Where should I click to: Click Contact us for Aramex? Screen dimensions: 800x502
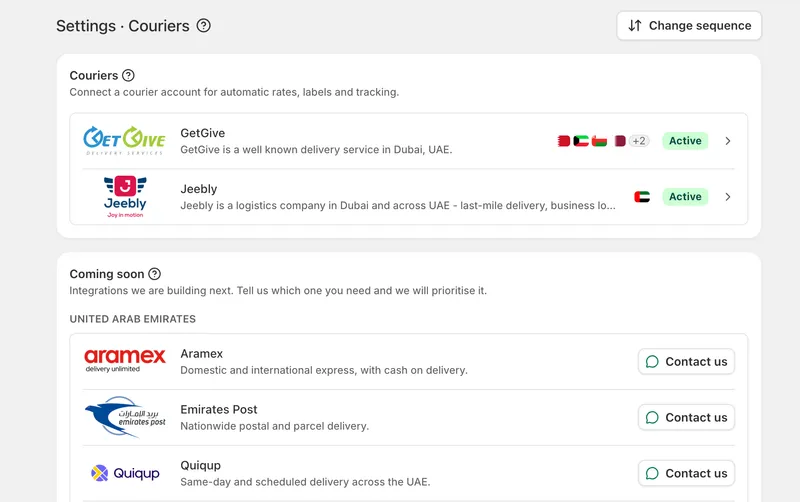pos(686,362)
